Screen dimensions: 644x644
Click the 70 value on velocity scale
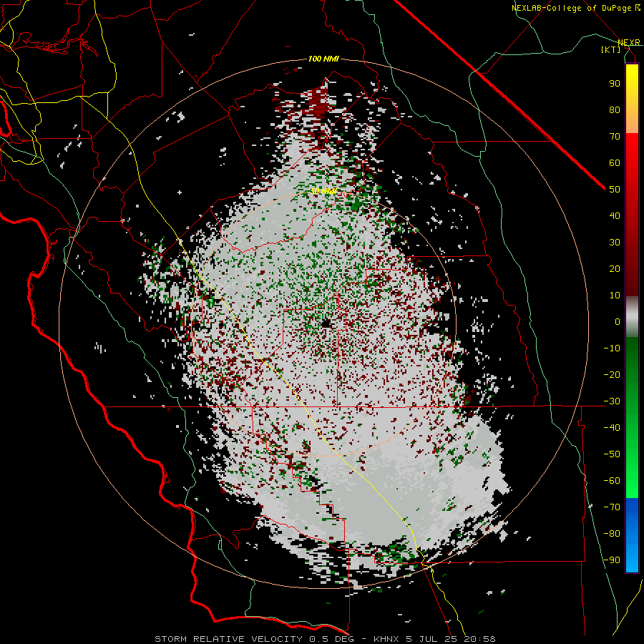[615, 137]
